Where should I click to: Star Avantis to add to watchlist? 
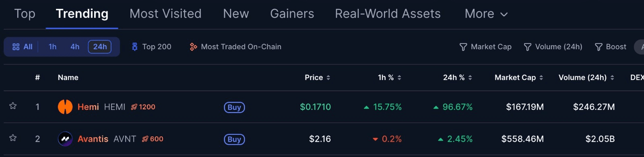tap(13, 138)
